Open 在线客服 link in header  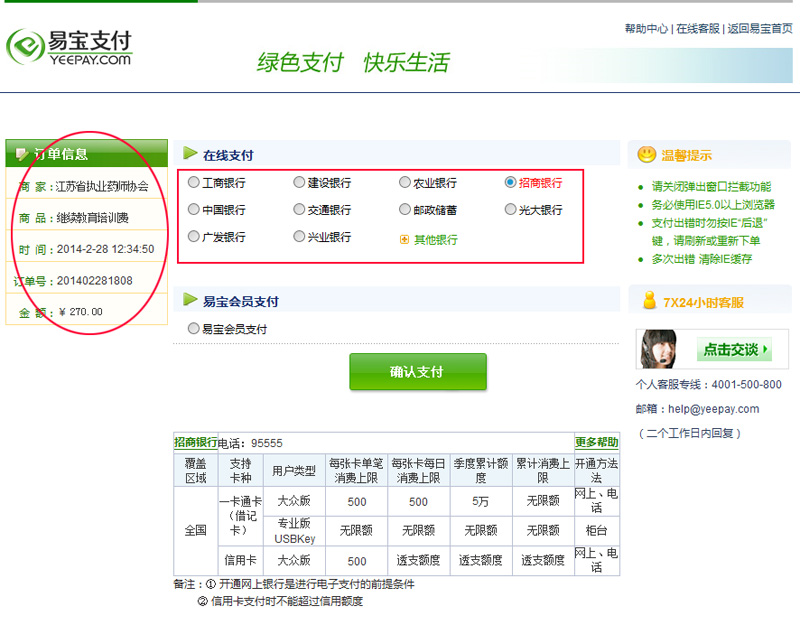click(697, 29)
